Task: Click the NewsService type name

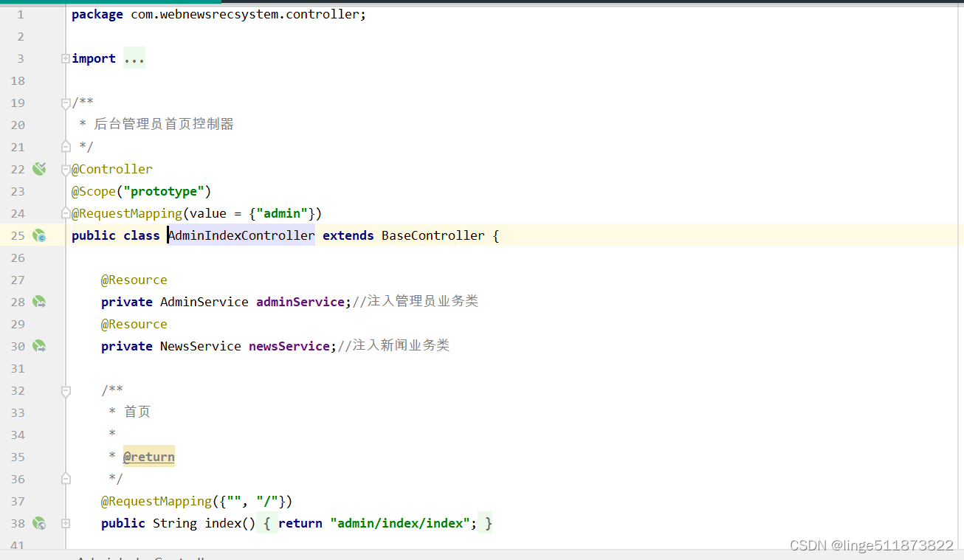Action: coord(201,346)
